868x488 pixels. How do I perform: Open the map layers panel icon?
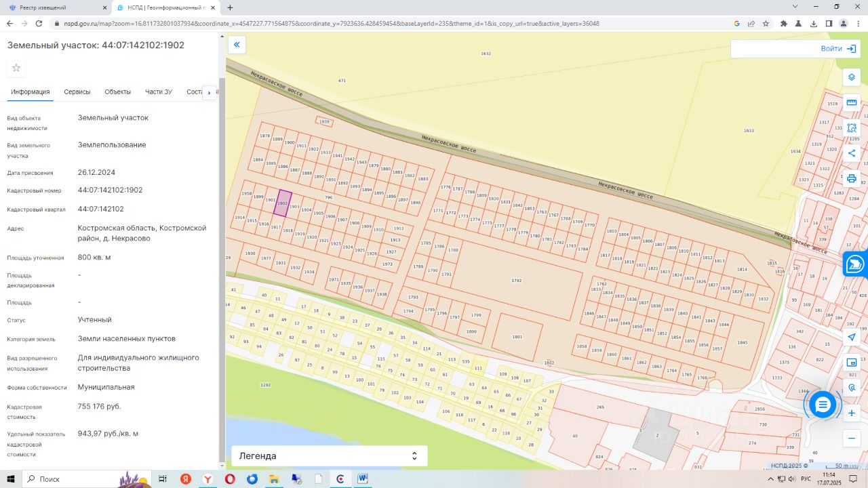pyautogui.click(x=852, y=77)
